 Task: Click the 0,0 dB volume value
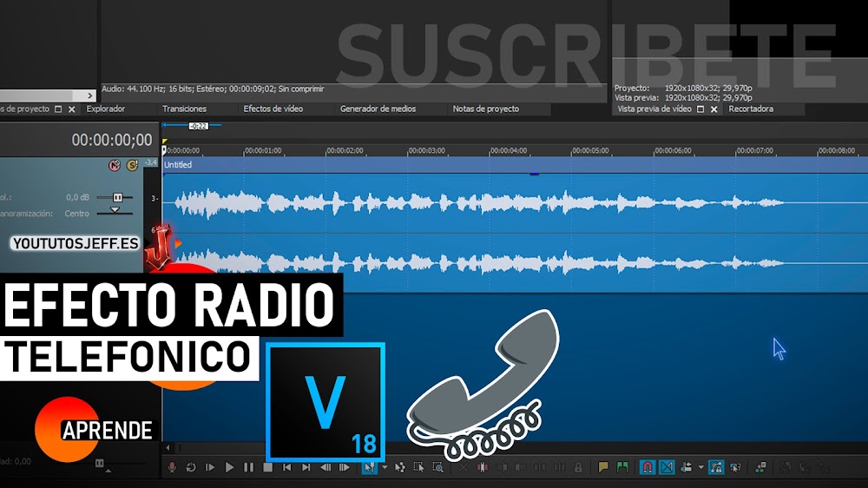(x=77, y=197)
